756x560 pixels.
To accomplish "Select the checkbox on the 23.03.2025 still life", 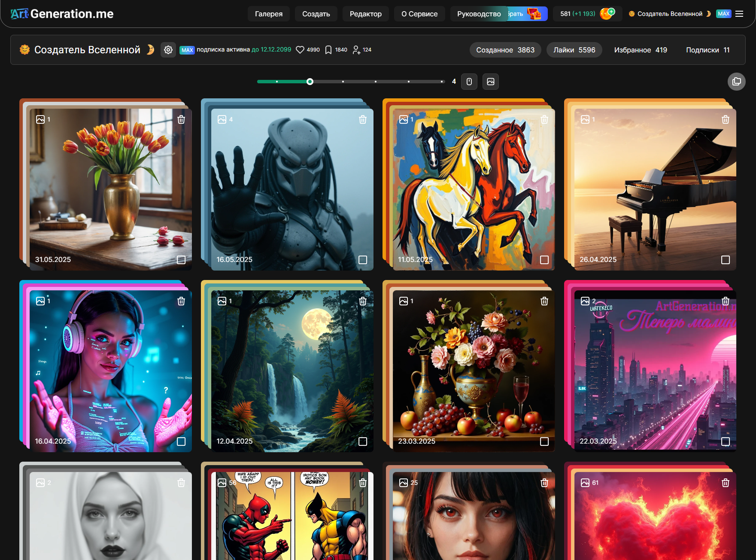I will point(544,441).
